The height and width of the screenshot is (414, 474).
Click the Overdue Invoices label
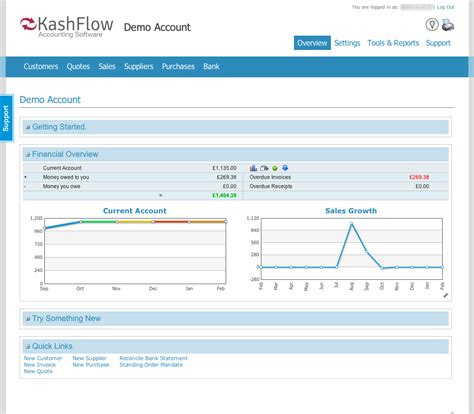click(270, 177)
